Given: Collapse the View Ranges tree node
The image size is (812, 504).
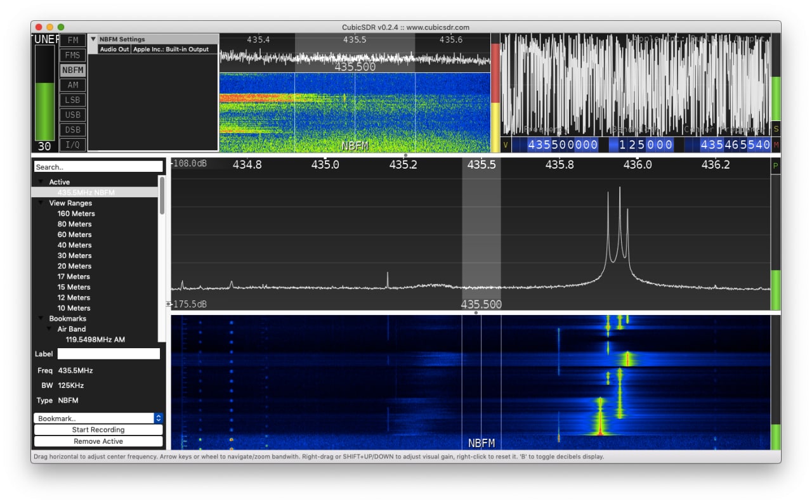Looking at the screenshot, I should coord(41,204).
